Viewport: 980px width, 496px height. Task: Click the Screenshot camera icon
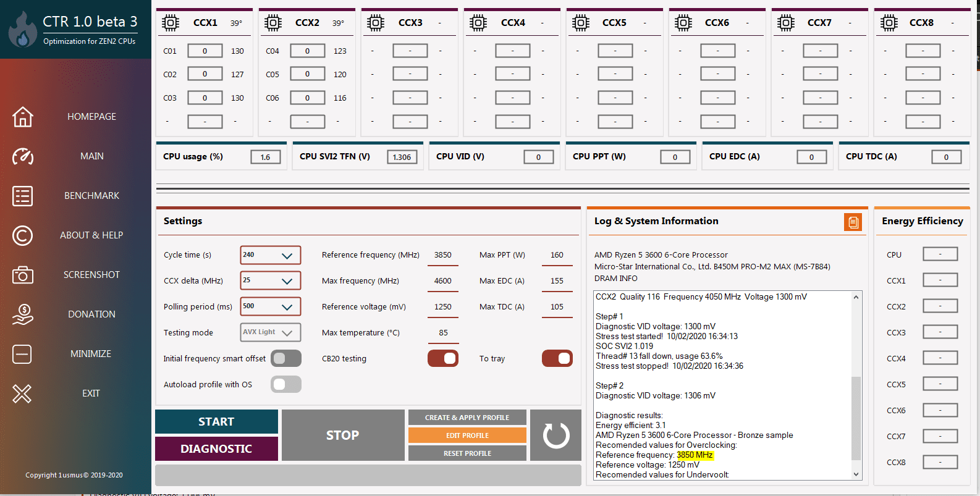click(x=23, y=275)
